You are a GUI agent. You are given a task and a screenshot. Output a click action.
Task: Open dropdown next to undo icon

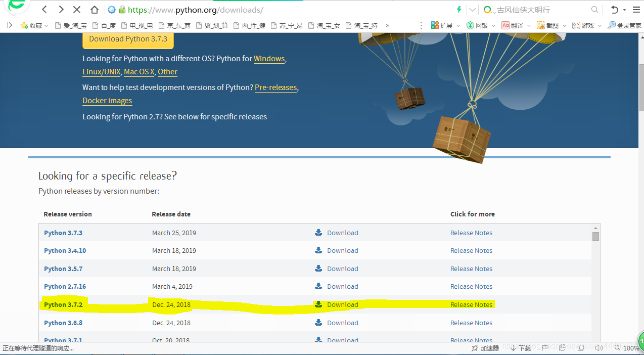coord(624,10)
